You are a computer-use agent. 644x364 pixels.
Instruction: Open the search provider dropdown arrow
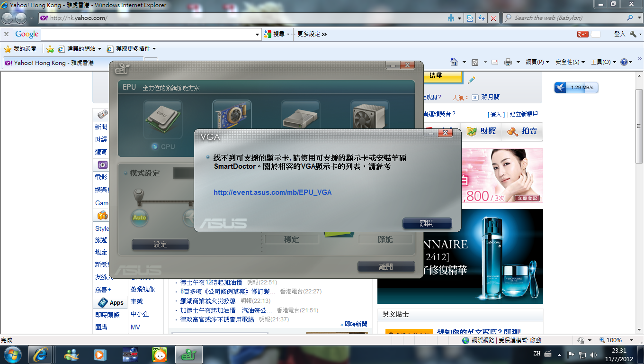[639, 18]
